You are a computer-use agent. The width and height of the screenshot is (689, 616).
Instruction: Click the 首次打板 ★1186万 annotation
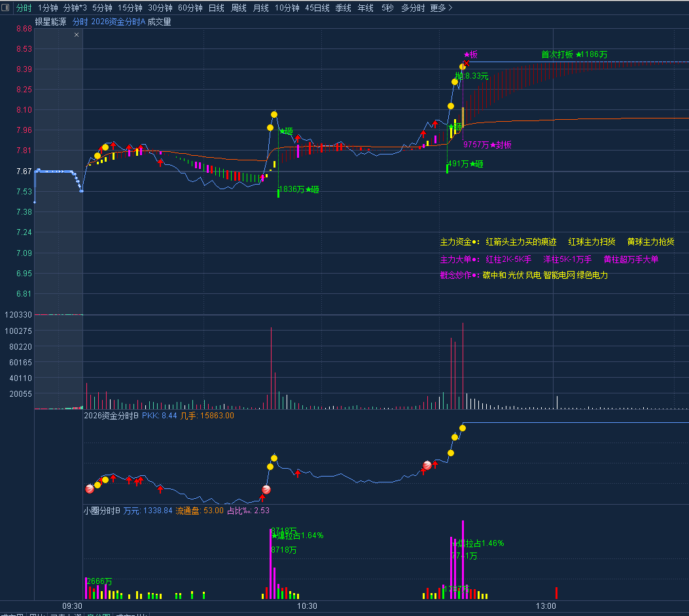point(574,54)
